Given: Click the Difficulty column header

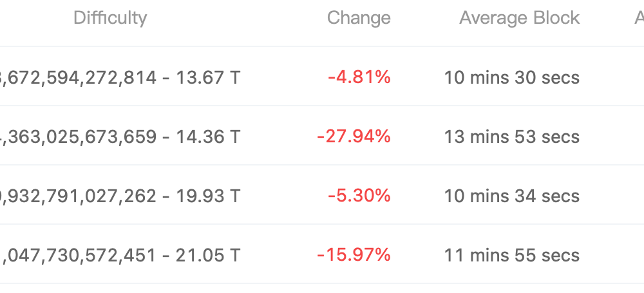Looking at the screenshot, I should point(110,18).
